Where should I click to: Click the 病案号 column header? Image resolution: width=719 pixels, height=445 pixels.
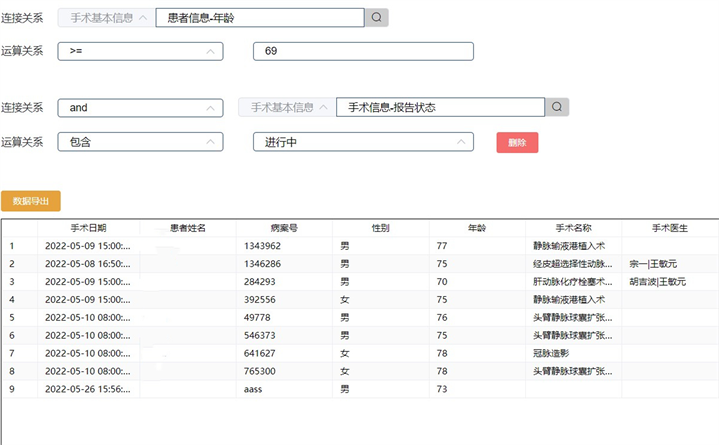pyautogui.click(x=284, y=228)
